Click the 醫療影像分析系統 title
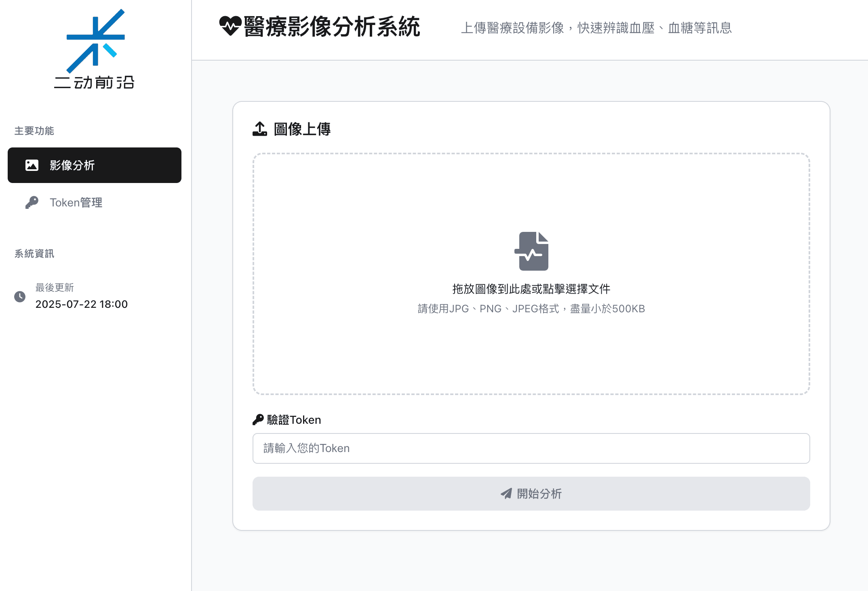The height and width of the screenshot is (591, 868). [x=332, y=27]
